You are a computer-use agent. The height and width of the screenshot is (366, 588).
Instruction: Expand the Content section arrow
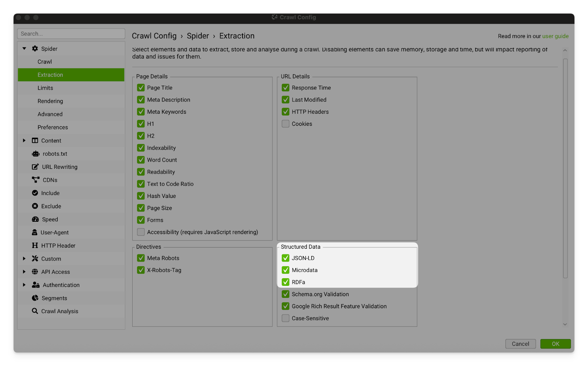pyautogui.click(x=24, y=141)
